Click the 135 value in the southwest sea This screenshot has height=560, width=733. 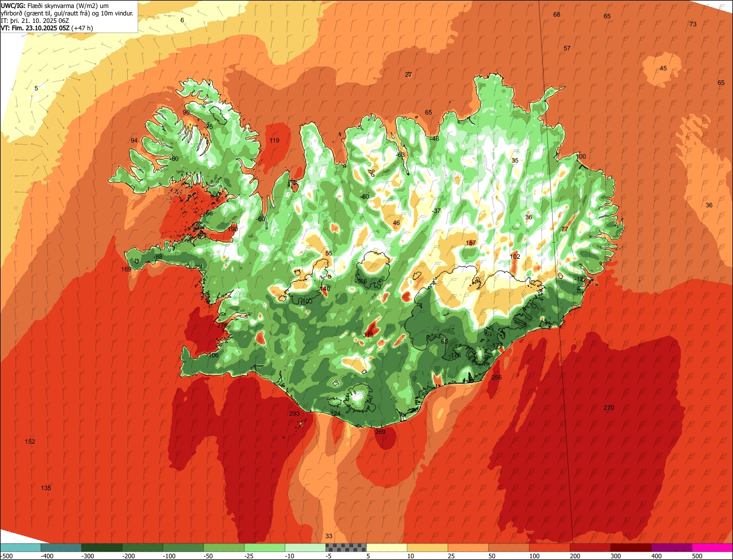(46, 488)
